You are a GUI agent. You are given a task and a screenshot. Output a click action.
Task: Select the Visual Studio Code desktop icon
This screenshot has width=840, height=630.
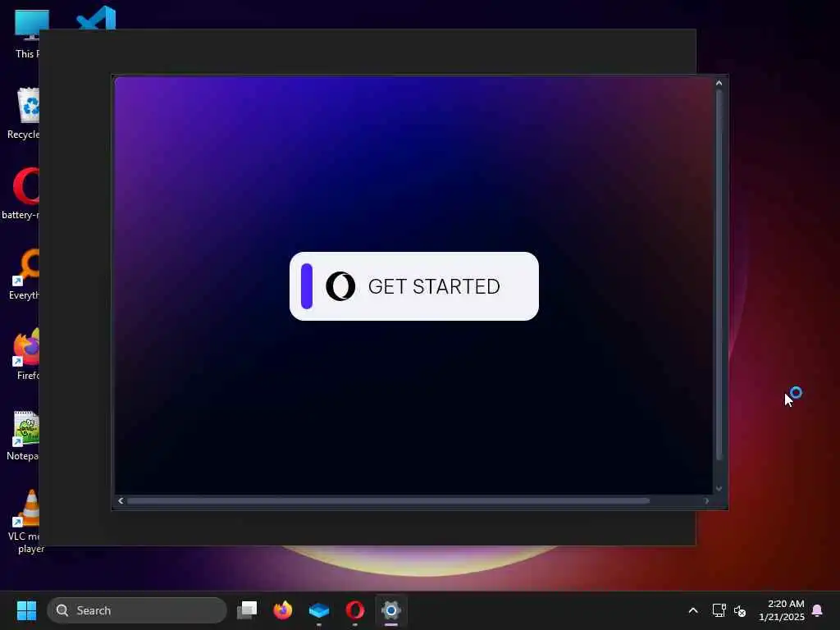tap(97, 17)
